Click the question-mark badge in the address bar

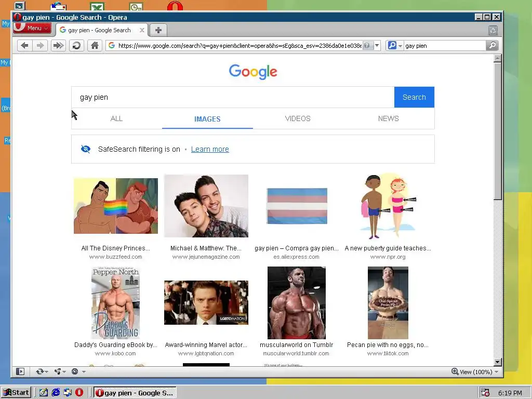368,46
